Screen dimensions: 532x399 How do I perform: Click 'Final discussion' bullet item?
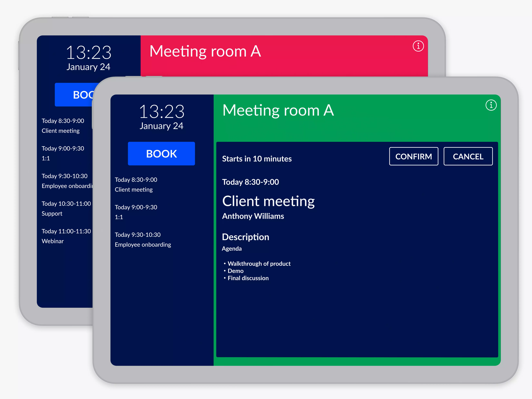point(248,278)
